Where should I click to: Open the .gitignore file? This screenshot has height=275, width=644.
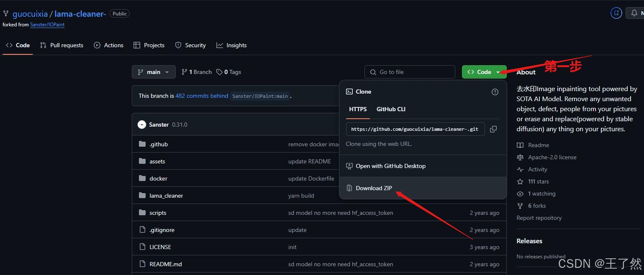[162, 230]
